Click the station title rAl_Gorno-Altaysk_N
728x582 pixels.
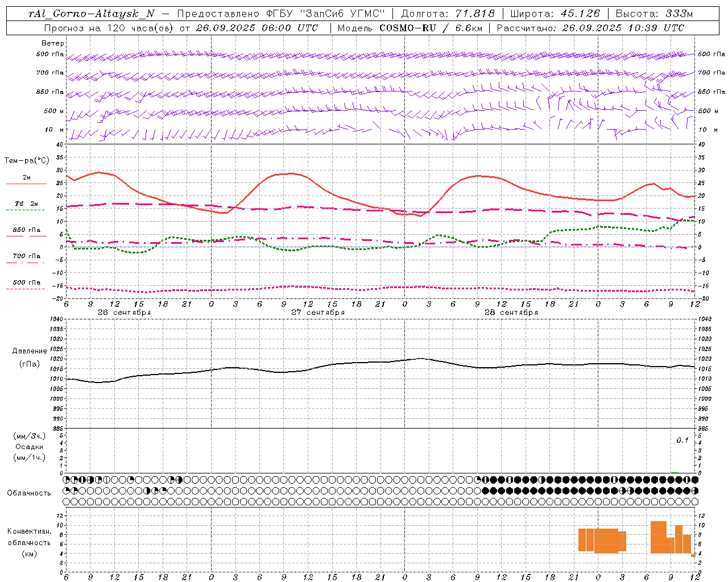[91, 14]
